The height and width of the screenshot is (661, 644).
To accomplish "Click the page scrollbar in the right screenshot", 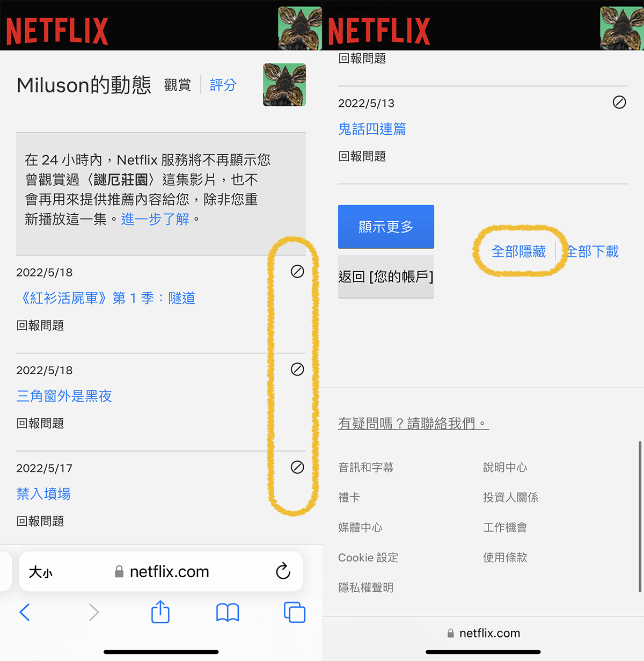I will pyautogui.click(x=640, y=517).
